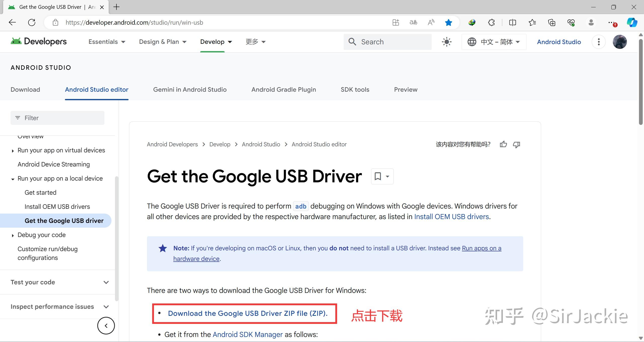Image resolution: width=644 pixels, height=342 pixels.
Task: Open the Preview tab
Action: point(406,89)
